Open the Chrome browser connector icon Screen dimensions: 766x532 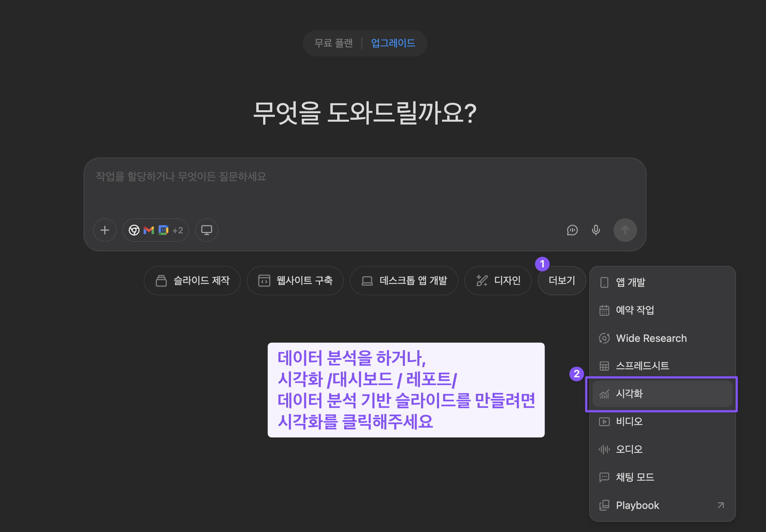[x=134, y=230]
